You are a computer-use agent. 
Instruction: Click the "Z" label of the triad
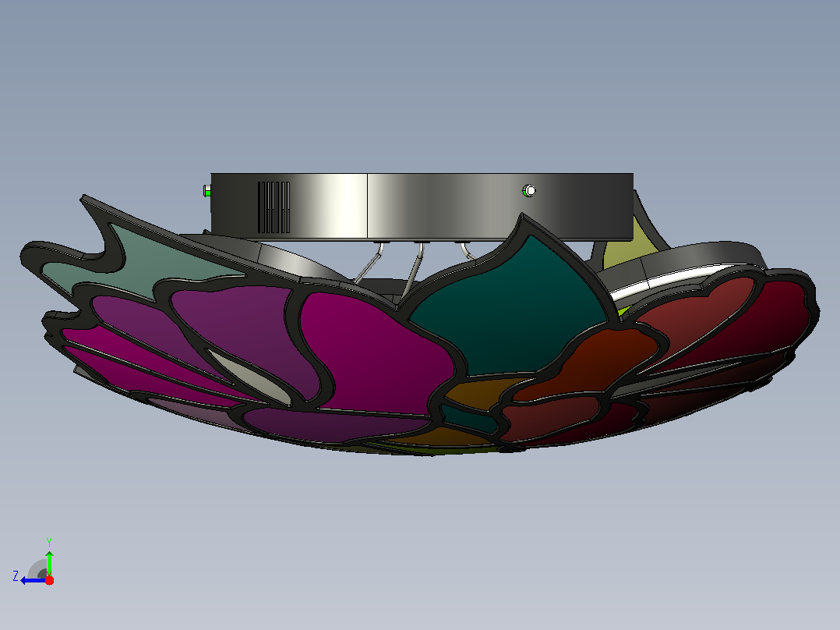pyautogui.click(x=16, y=576)
